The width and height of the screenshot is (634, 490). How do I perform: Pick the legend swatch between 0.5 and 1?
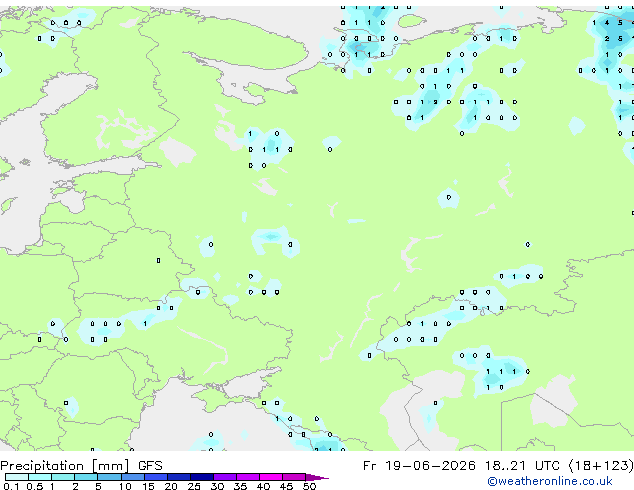click(x=40, y=477)
